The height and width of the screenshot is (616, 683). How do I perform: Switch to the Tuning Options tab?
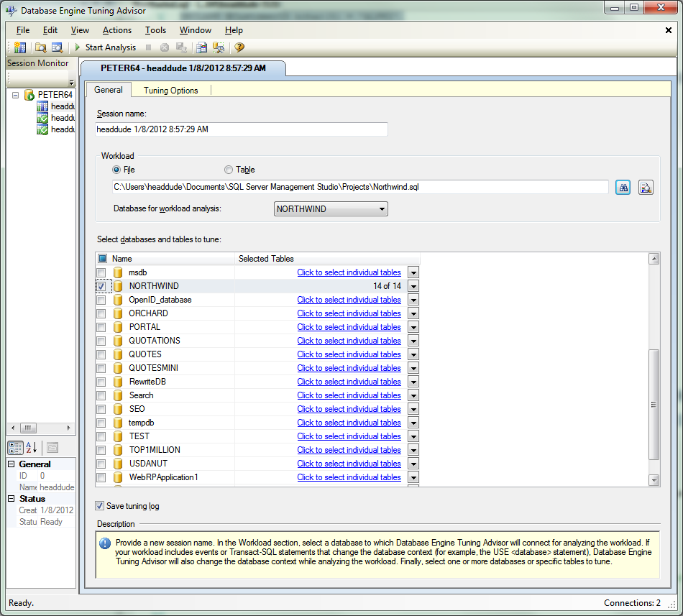(x=171, y=90)
